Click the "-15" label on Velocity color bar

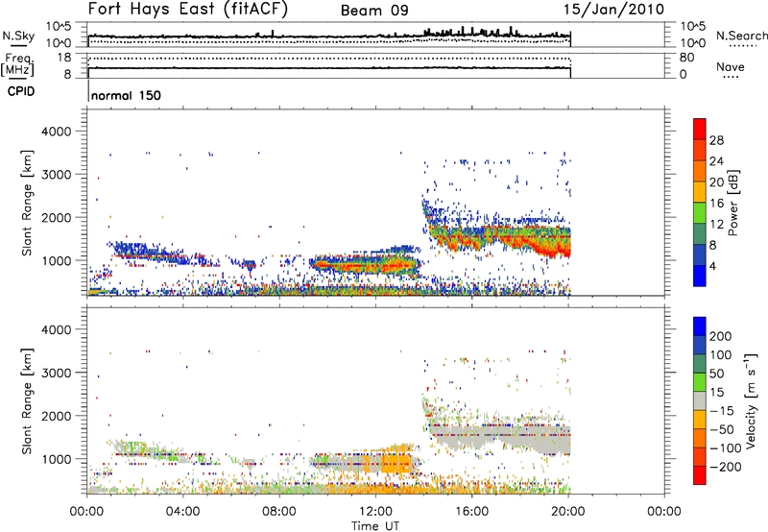721,411
